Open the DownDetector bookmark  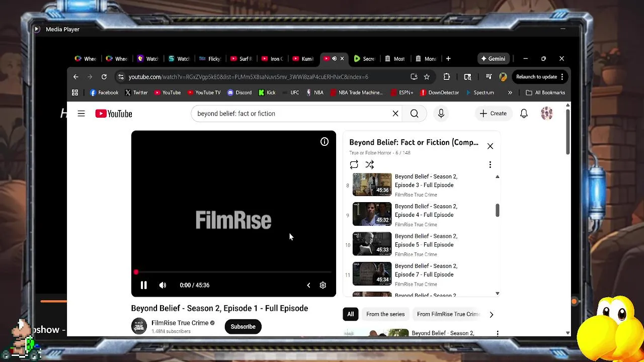click(439, 93)
